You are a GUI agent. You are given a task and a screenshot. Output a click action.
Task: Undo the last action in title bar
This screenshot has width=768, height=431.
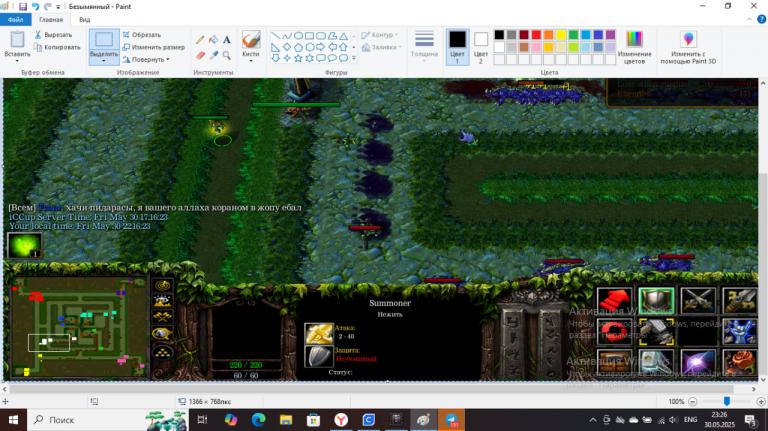pos(35,6)
